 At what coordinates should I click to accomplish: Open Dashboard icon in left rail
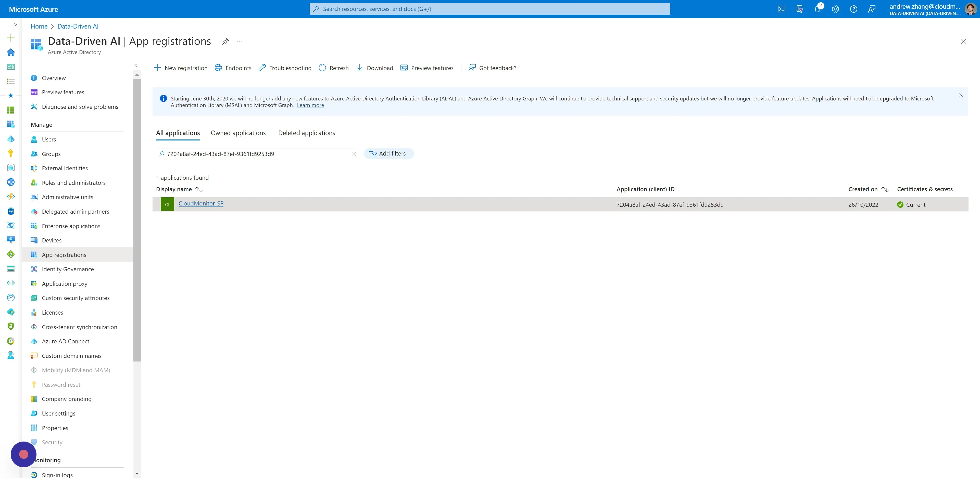tap(11, 67)
